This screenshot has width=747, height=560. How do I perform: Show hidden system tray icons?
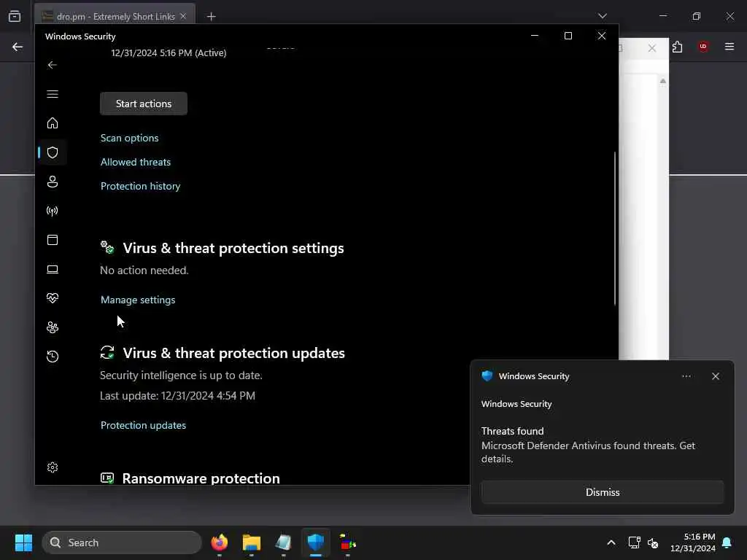[x=611, y=542]
